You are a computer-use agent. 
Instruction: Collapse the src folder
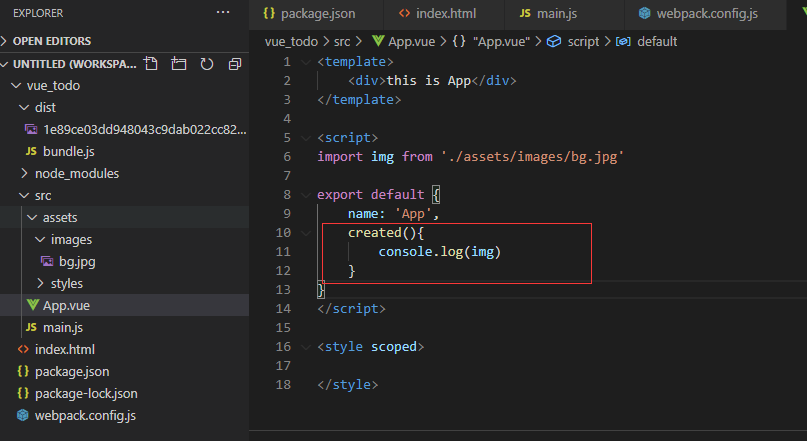point(24,196)
